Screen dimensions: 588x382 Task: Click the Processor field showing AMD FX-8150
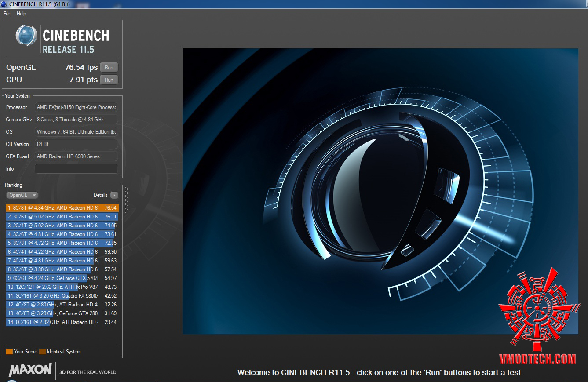tap(76, 107)
